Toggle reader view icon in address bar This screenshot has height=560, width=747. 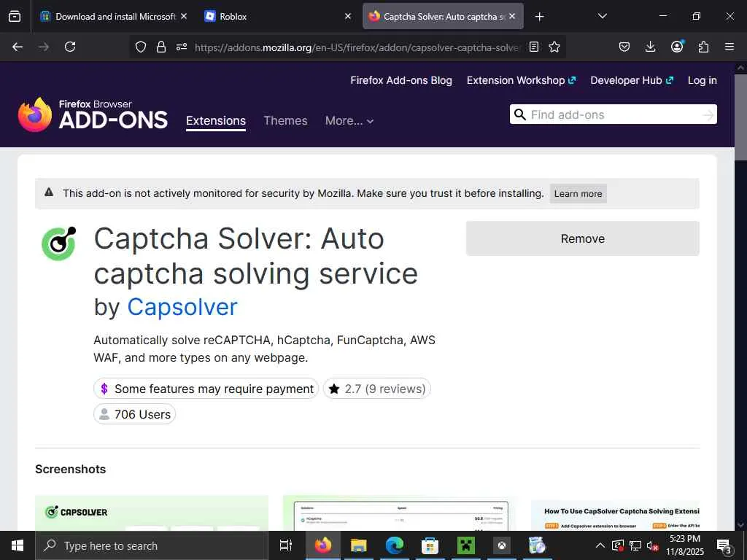[x=534, y=47]
